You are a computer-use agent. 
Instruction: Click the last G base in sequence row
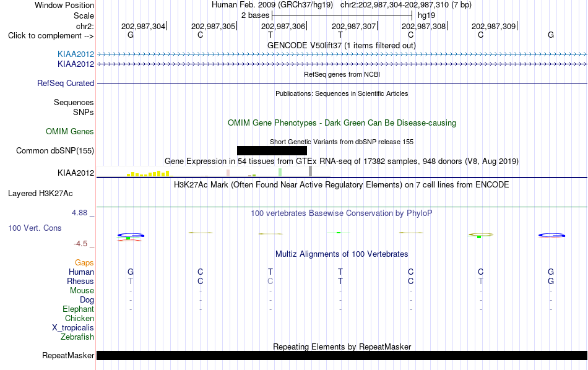click(x=550, y=35)
